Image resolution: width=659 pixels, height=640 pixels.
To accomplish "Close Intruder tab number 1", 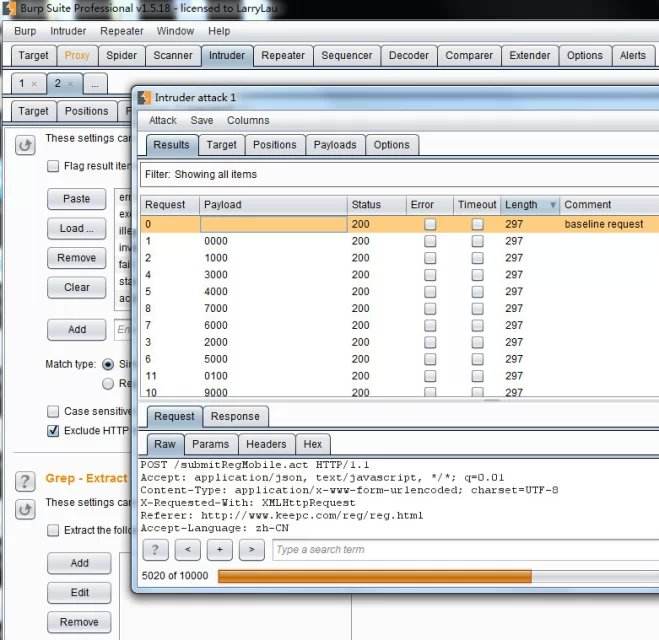I will 34,84.
